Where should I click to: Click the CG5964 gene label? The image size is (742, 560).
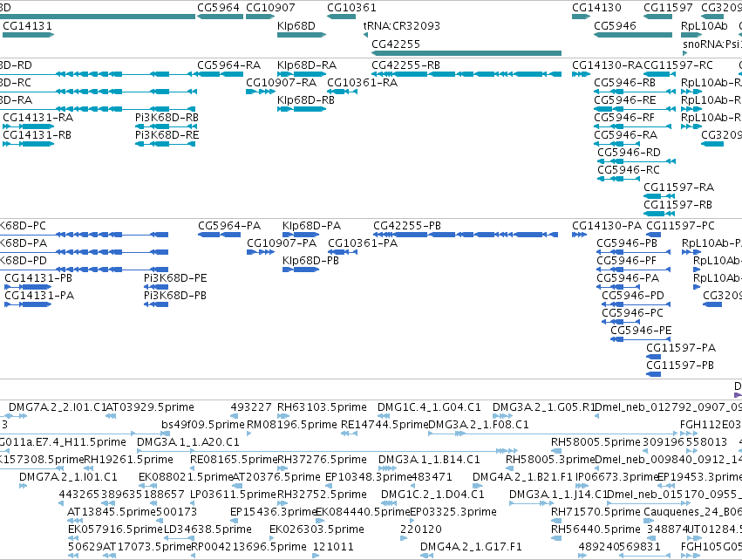point(218,8)
